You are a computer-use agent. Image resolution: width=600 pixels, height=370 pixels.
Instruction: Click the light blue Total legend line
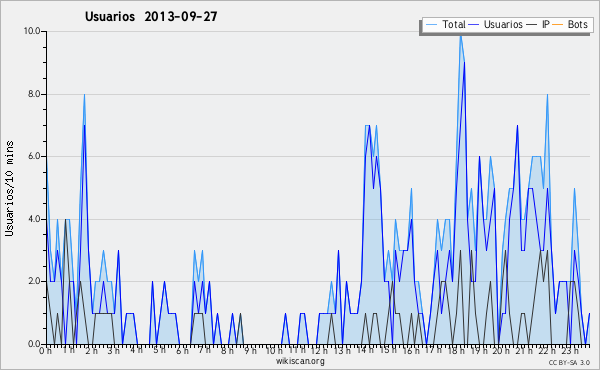coord(431,25)
